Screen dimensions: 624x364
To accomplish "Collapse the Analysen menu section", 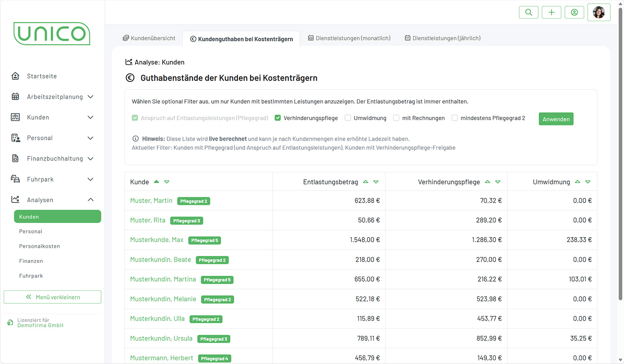I will coord(90,200).
